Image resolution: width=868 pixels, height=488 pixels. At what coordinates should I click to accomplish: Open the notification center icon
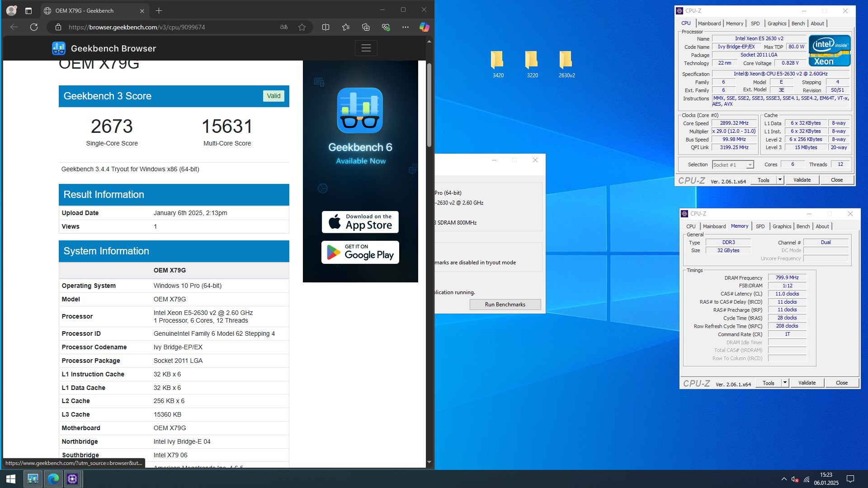click(x=850, y=479)
